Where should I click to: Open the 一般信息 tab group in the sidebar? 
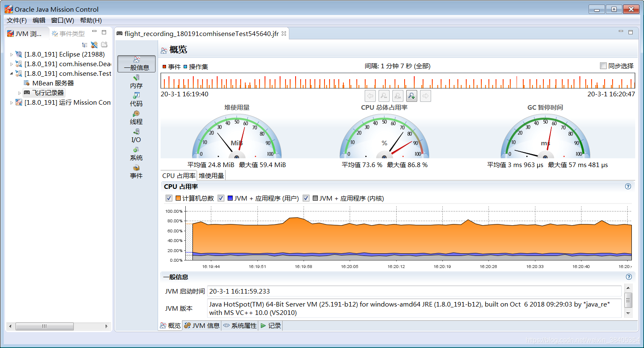tap(136, 64)
